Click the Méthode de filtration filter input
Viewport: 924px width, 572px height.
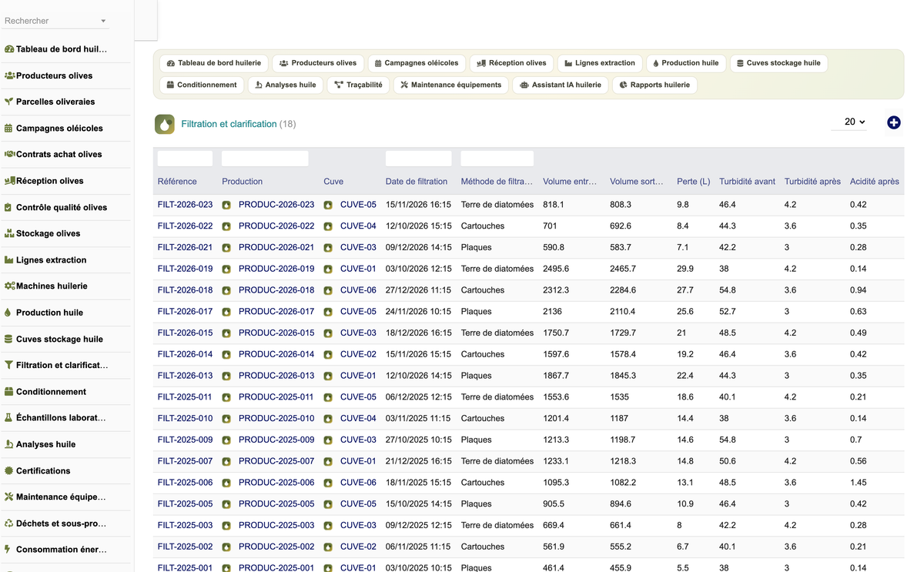coord(497,159)
